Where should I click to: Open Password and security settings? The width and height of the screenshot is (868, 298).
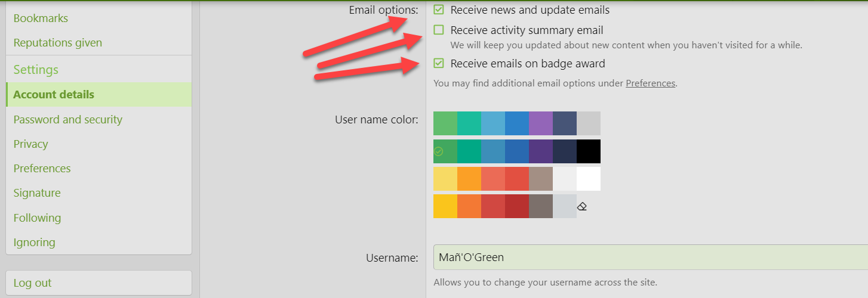67,120
